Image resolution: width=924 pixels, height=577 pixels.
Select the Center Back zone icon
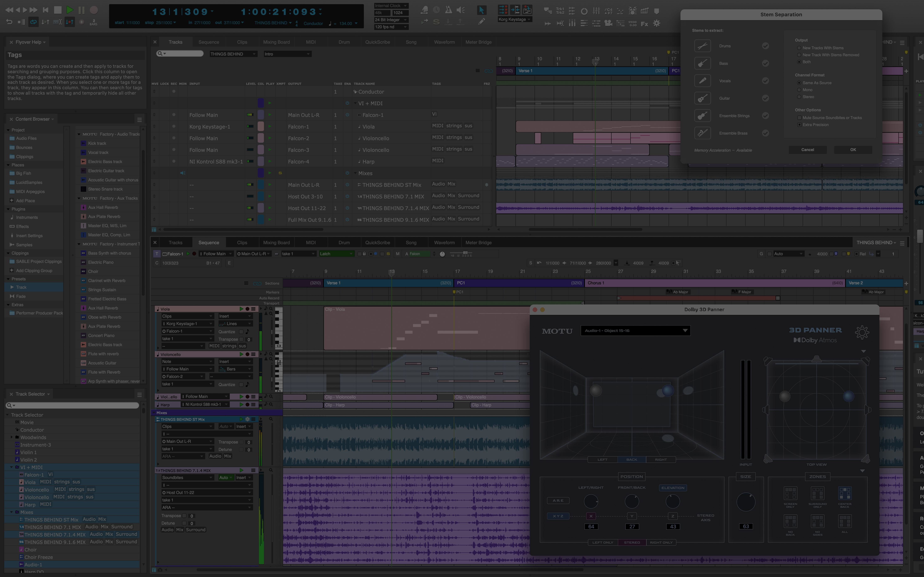tap(844, 493)
